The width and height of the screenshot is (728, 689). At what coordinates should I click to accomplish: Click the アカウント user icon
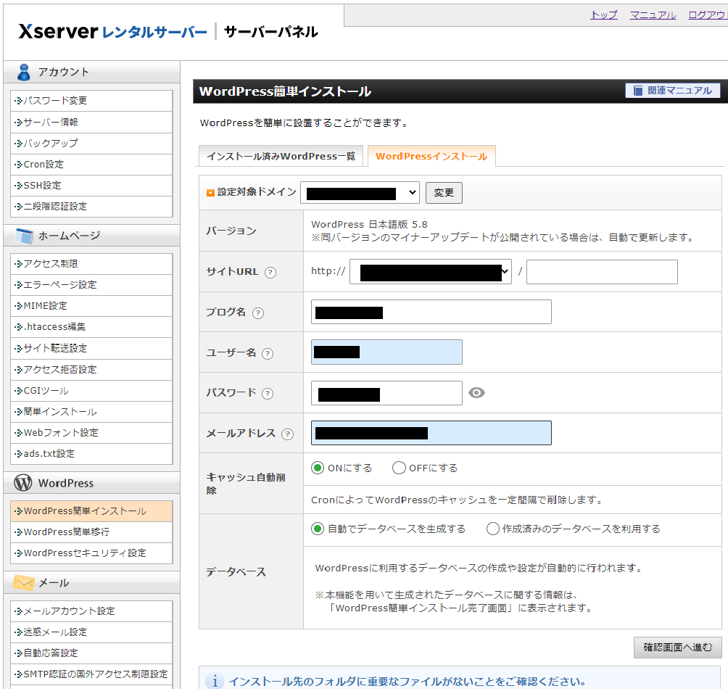point(24,72)
